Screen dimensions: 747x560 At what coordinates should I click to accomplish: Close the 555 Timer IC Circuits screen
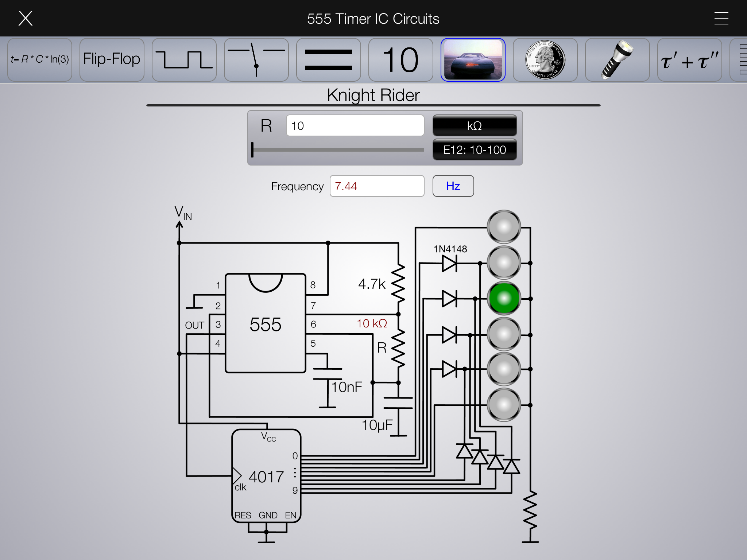pyautogui.click(x=26, y=18)
